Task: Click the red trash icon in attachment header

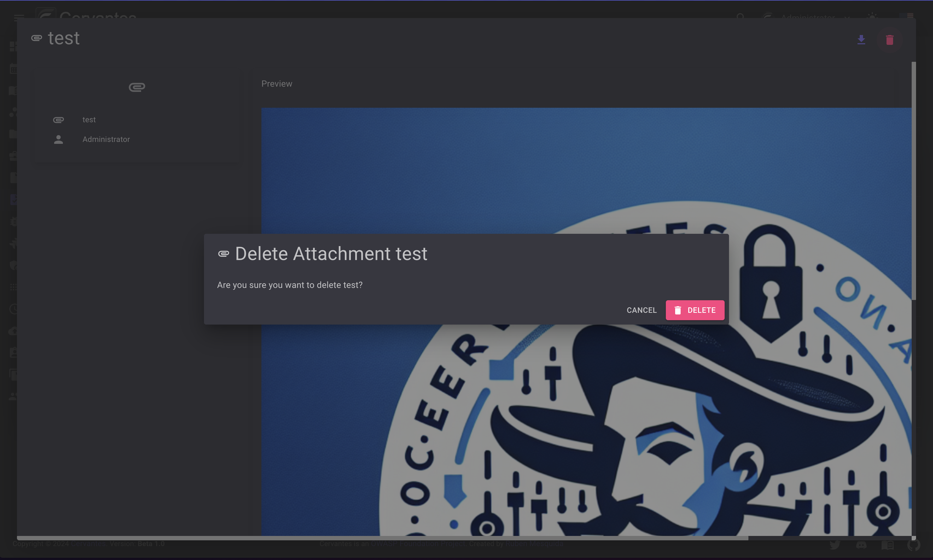Action: 889,40
